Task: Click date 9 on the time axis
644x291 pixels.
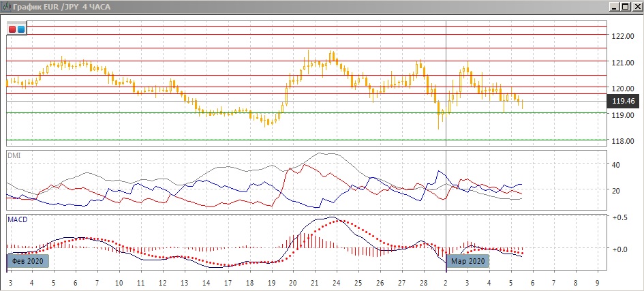Action: click(x=597, y=281)
